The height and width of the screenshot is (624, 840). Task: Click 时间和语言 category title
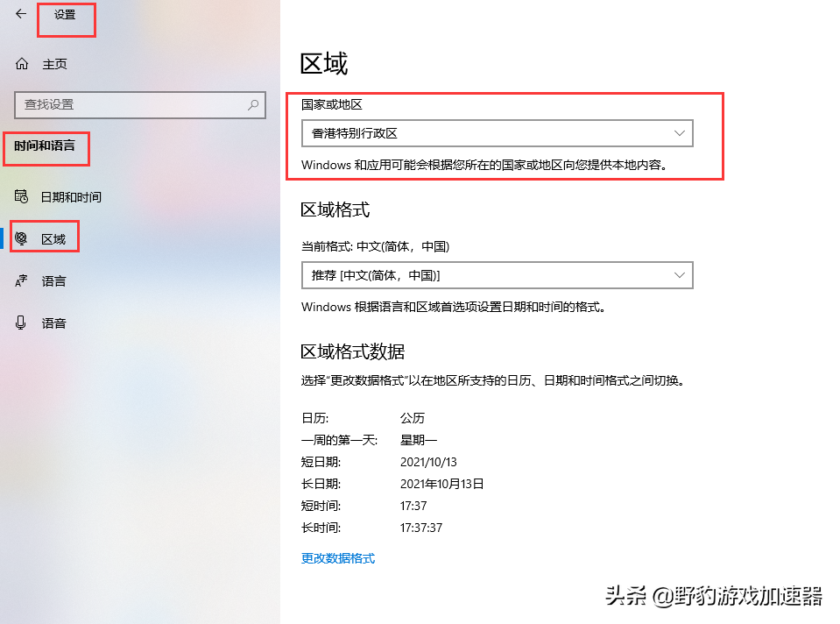coord(45,145)
